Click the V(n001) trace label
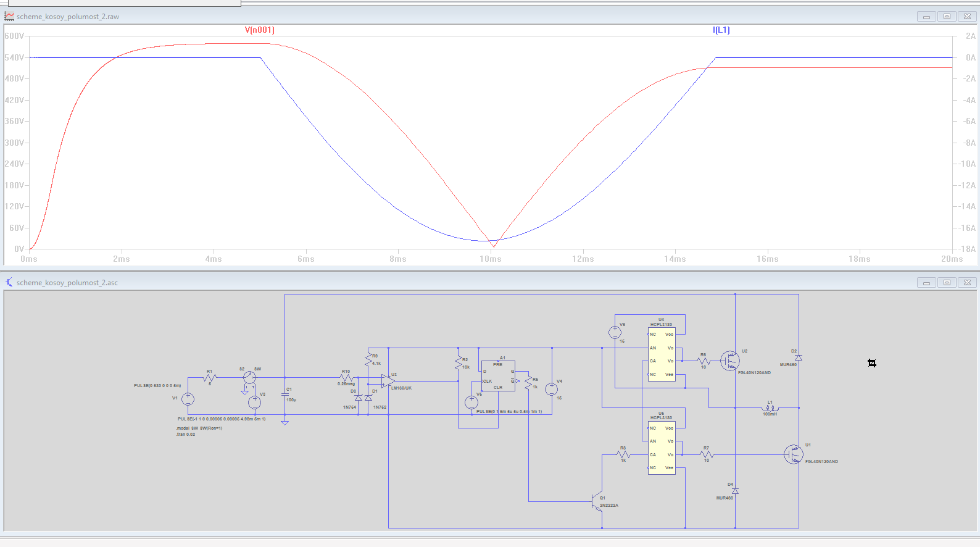Image resolution: width=980 pixels, height=547 pixels. point(259,30)
